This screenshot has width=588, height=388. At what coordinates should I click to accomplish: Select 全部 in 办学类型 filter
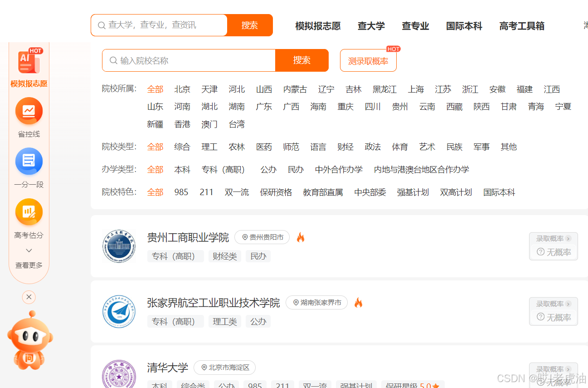point(155,170)
